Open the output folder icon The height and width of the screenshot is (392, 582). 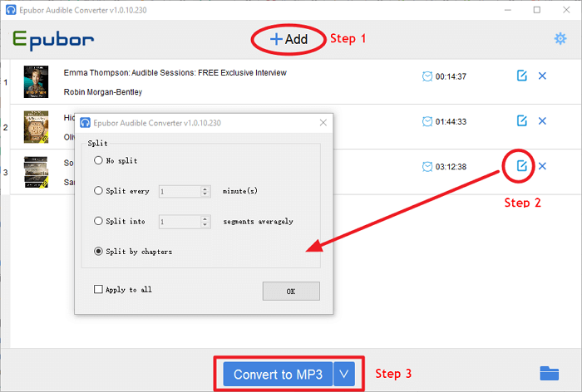coord(550,374)
